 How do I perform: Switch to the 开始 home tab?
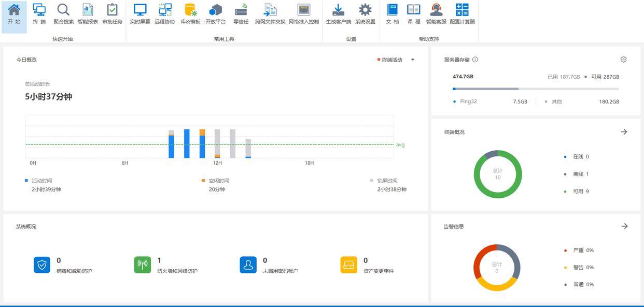pyautogui.click(x=14, y=14)
